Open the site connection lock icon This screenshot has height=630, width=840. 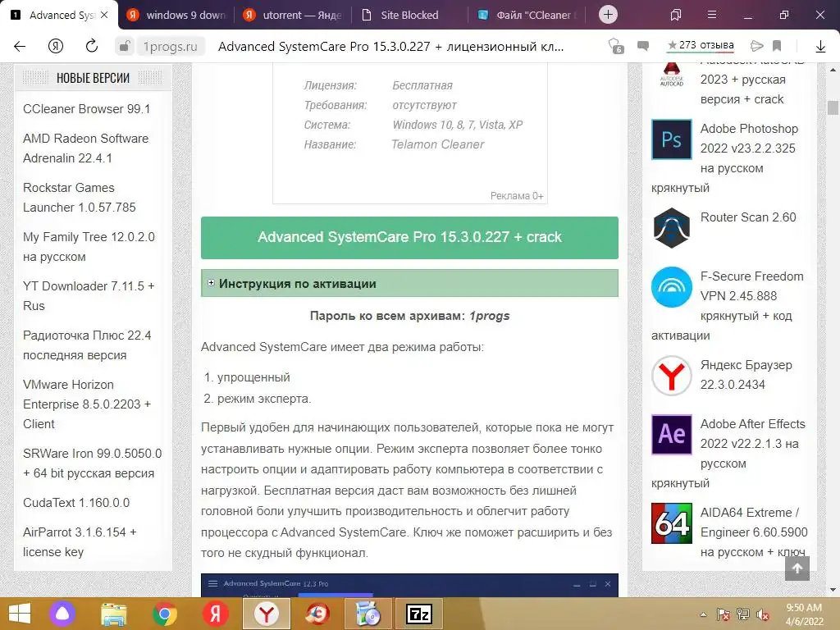(125, 46)
